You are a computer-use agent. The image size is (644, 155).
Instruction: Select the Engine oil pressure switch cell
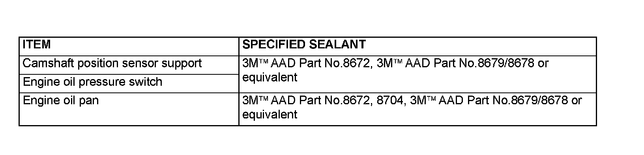(x=129, y=83)
